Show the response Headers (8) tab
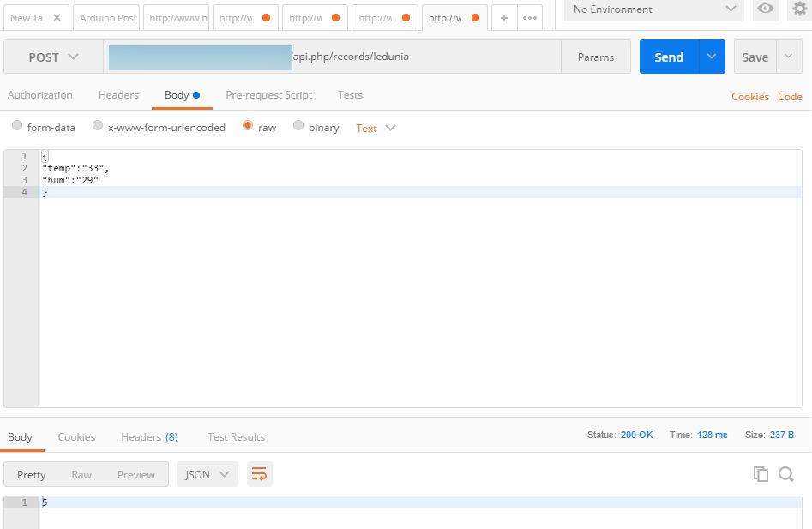This screenshot has height=529, width=812. 150,437
